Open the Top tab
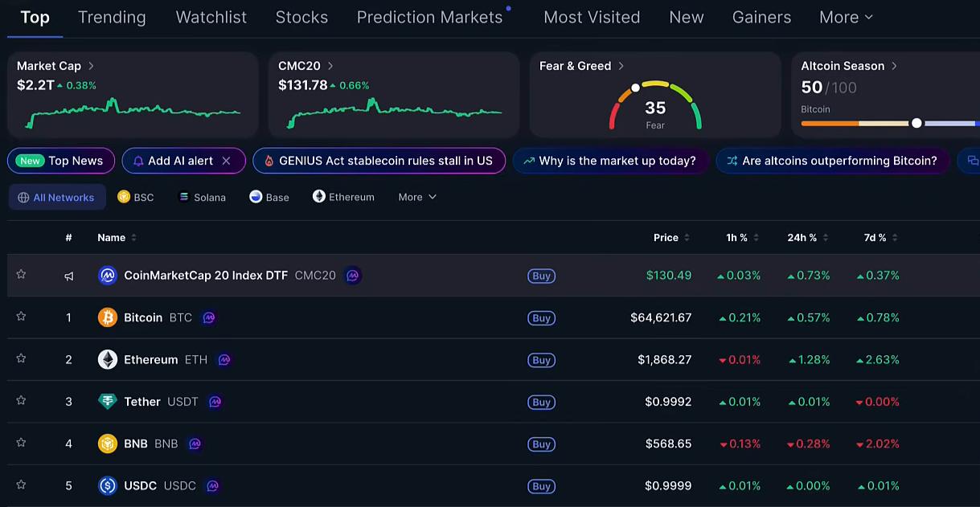 point(35,17)
